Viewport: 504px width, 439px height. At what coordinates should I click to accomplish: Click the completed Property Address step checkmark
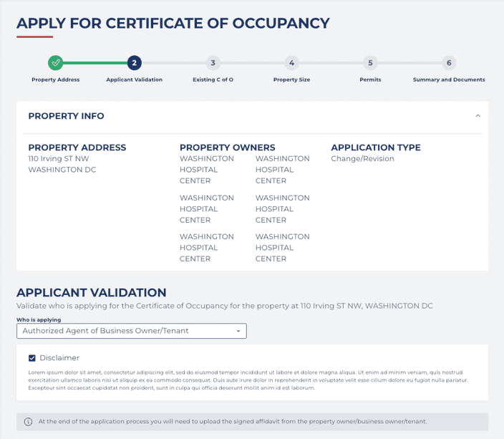point(56,63)
